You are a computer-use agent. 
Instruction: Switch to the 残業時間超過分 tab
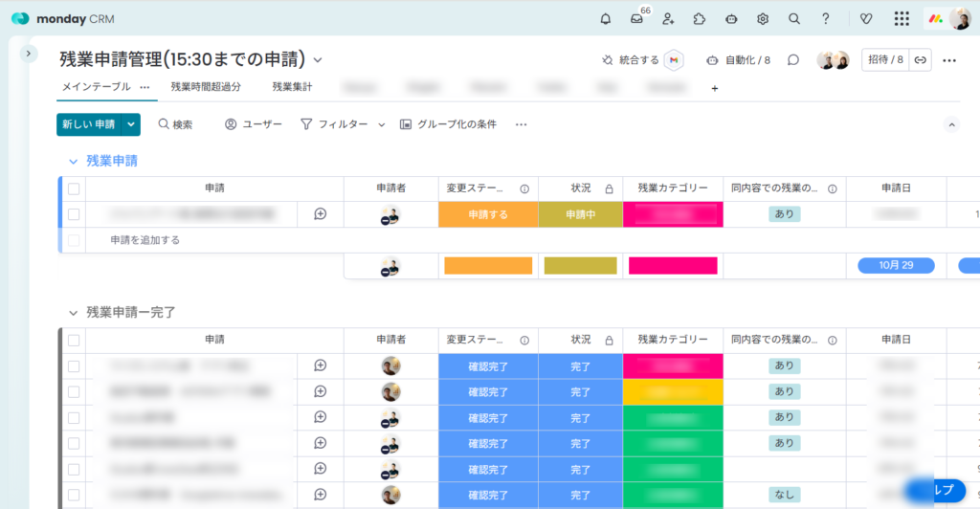tap(206, 87)
